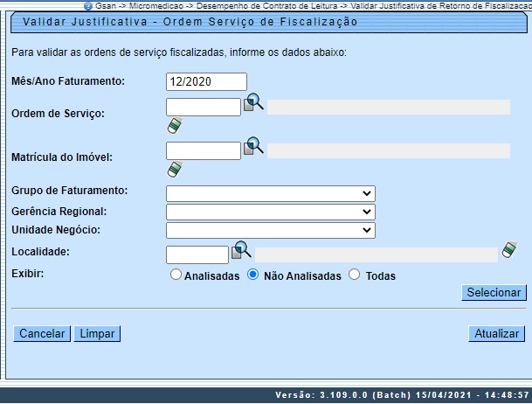The image size is (532, 404).
Task: Click the magnifier icon beside Ordem de Serviço
Action: [253, 102]
